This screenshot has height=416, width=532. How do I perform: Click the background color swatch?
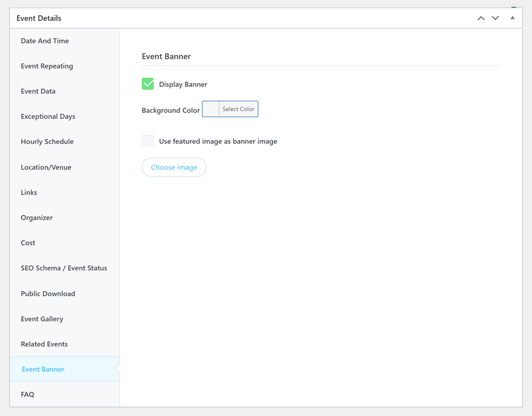pyautogui.click(x=211, y=109)
